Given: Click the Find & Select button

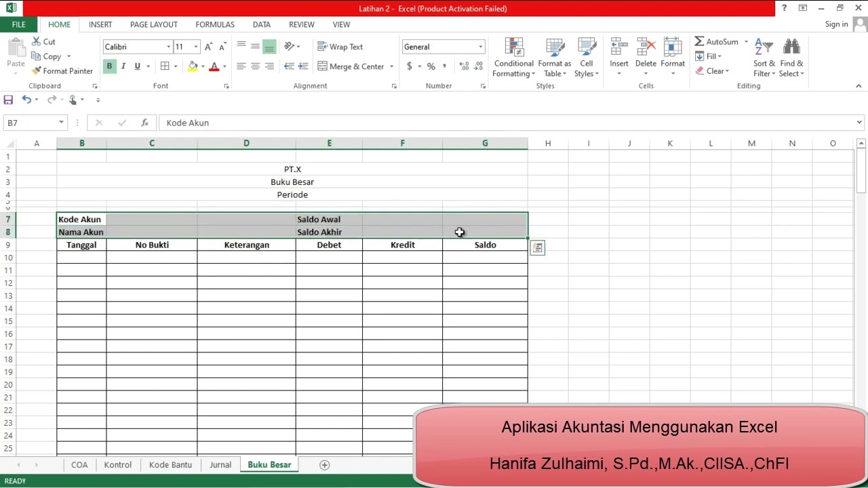Looking at the screenshot, I should (x=791, y=58).
